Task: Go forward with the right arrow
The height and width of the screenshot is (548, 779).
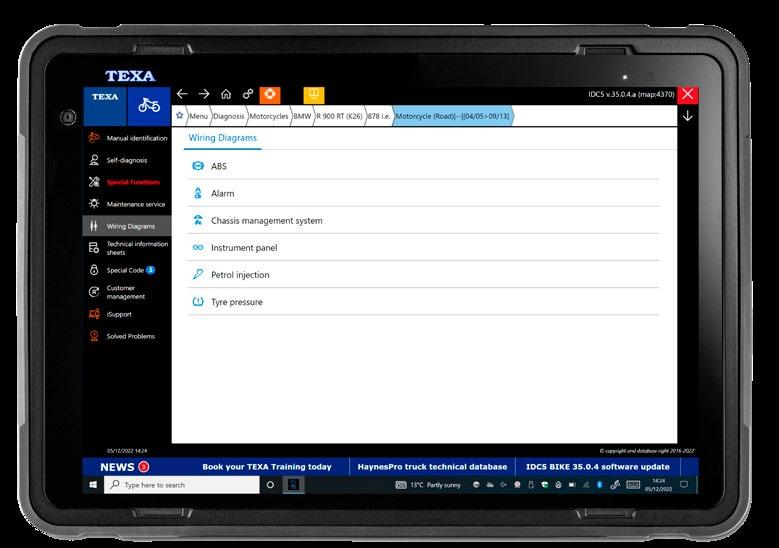Action: click(x=204, y=94)
